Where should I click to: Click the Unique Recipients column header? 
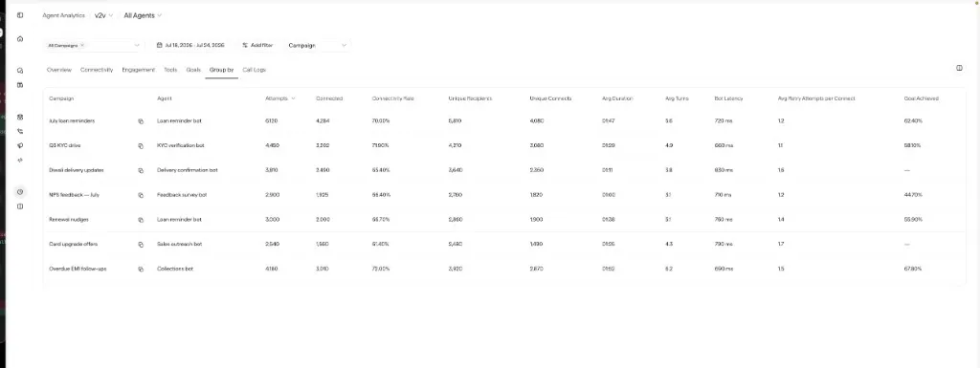pos(470,98)
